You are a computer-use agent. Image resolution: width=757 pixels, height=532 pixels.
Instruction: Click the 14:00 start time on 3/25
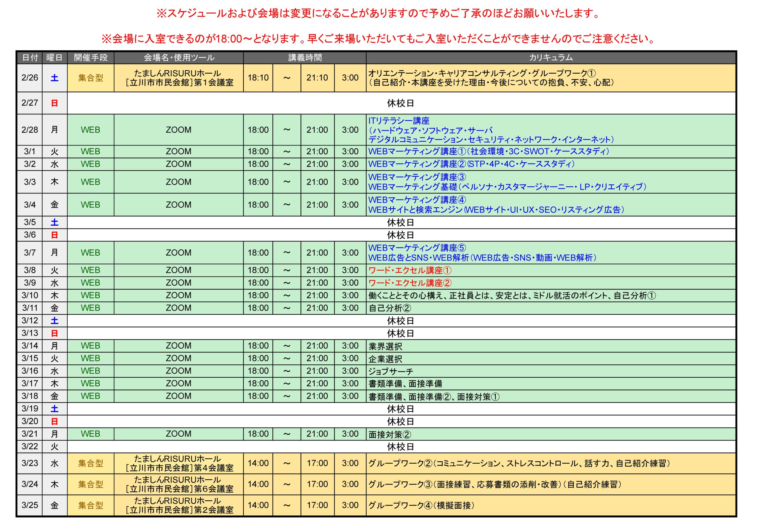(x=258, y=505)
